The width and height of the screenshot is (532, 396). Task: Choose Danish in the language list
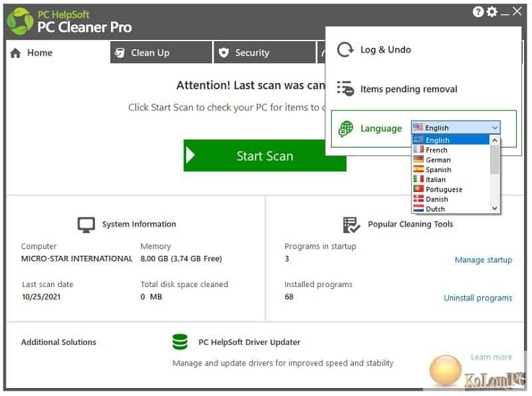click(x=451, y=199)
